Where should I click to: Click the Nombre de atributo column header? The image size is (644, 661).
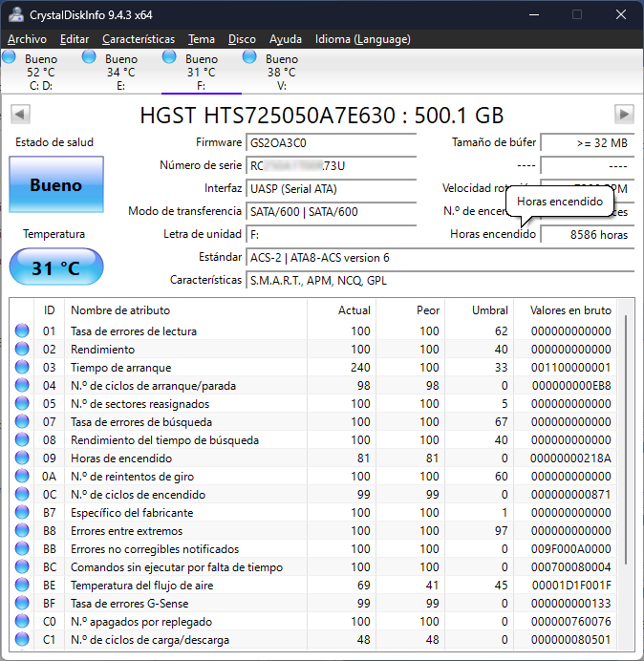coord(185,310)
